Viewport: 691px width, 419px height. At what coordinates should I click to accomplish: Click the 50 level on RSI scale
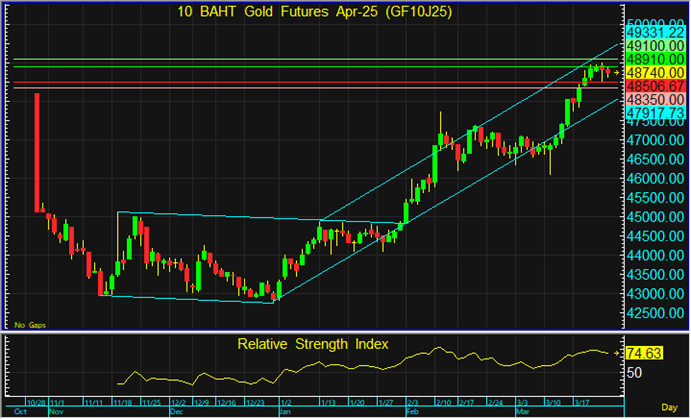point(632,372)
